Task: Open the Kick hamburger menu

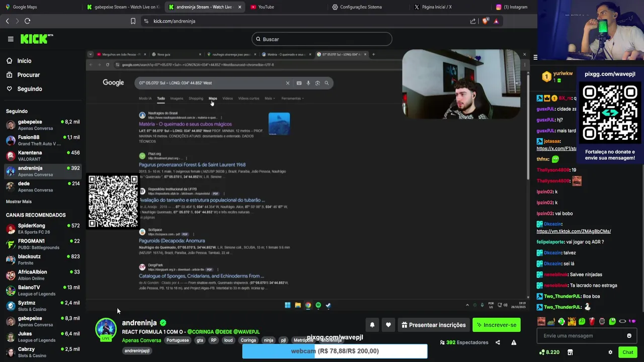Action: 11,39
